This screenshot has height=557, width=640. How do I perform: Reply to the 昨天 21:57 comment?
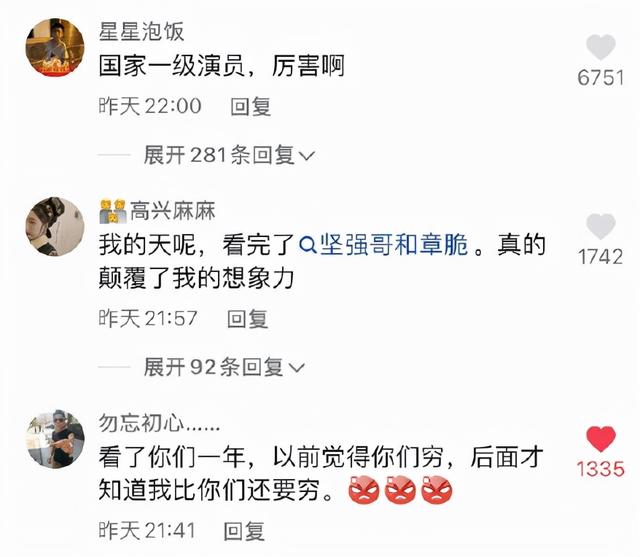point(247,319)
